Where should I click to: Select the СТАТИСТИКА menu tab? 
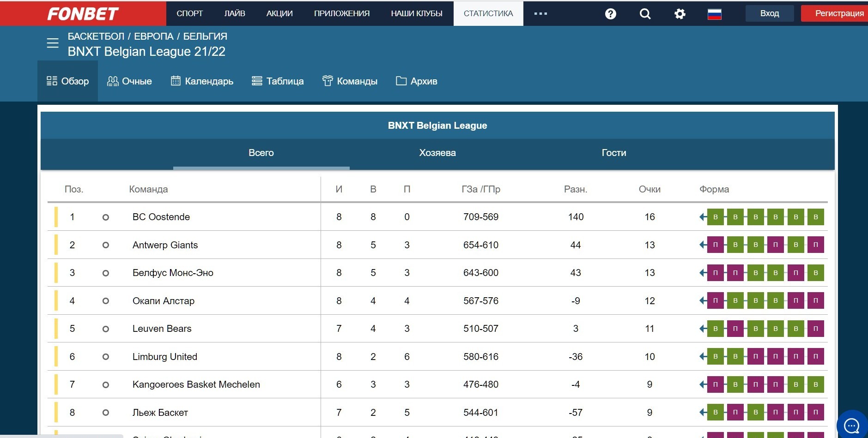[x=488, y=13]
